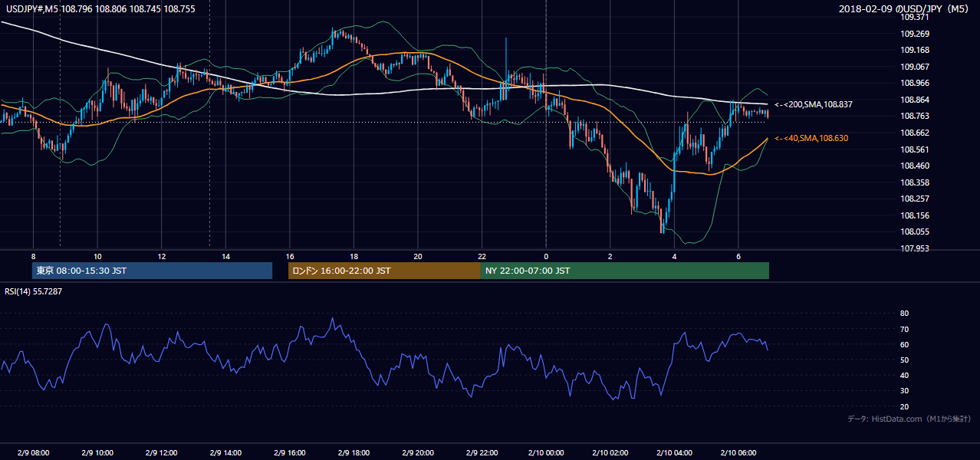The width and height of the screenshot is (980, 460).
Task: Click price level 108.156 on the axis
Action: click(x=915, y=215)
